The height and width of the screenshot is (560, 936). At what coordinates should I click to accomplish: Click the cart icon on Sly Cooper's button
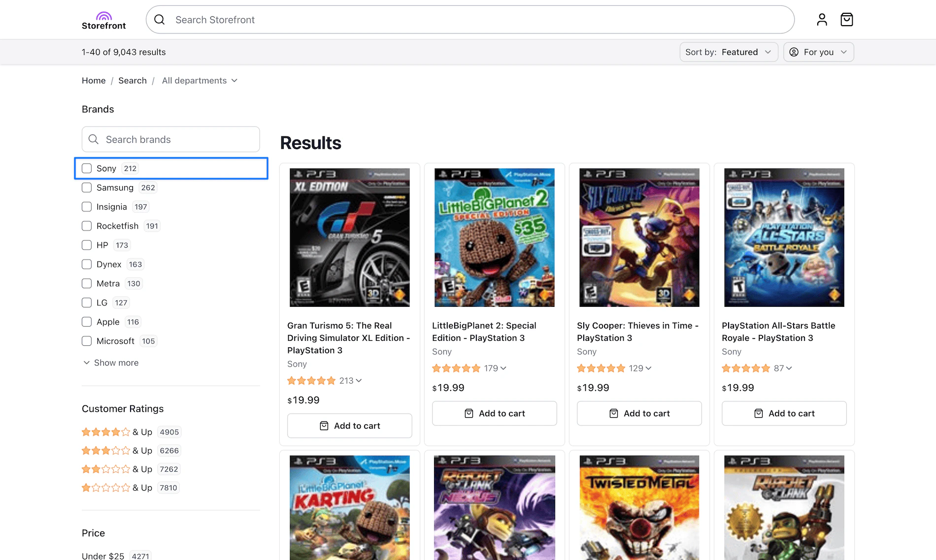tap(613, 413)
